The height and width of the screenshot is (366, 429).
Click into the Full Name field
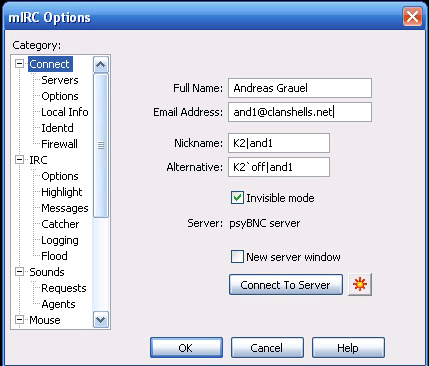pyautogui.click(x=300, y=88)
